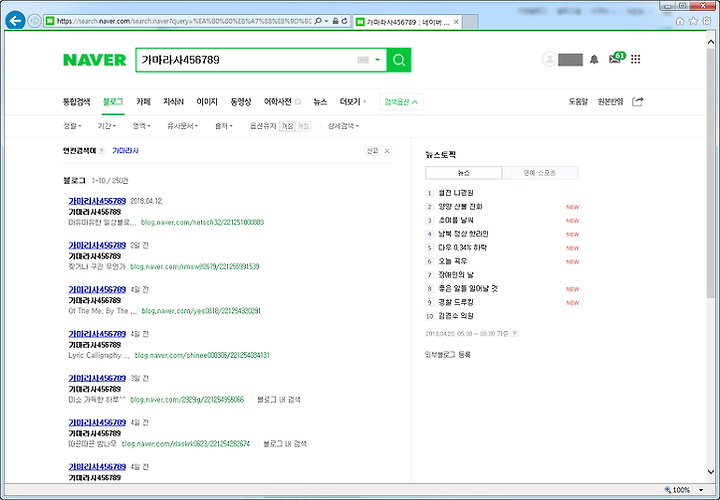The image size is (720, 500).
Task: Open the notifications bell icon
Action: coord(594,59)
